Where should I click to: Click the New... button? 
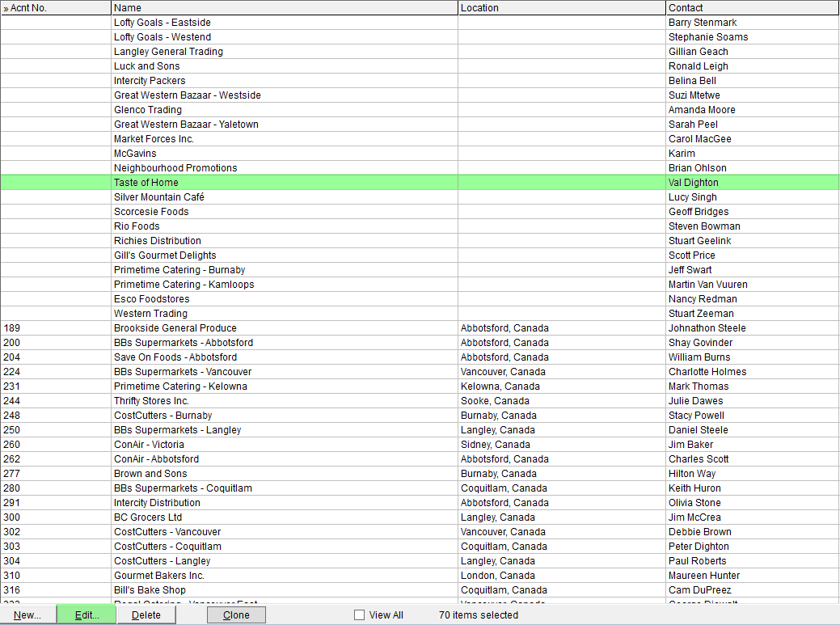pyautogui.click(x=27, y=614)
